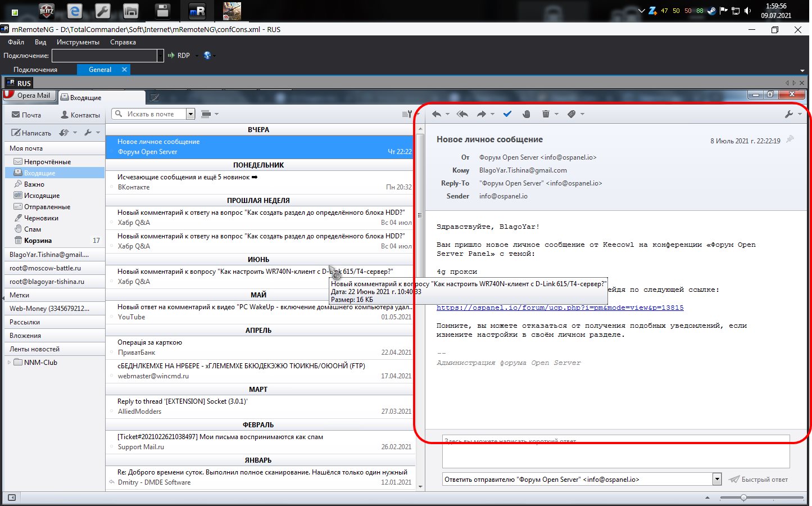Click the Искать в почте search field
Viewport: 812px width, 506px height.
pos(155,114)
